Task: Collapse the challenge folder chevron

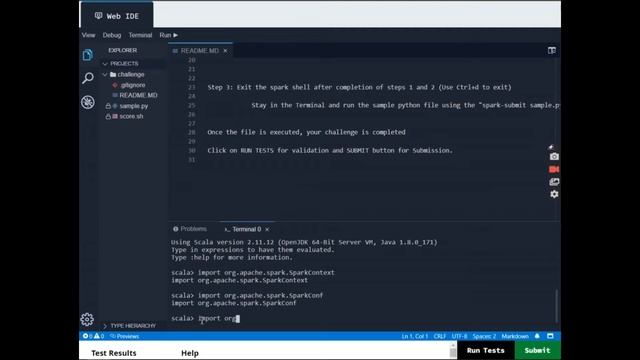Action: (105, 74)
